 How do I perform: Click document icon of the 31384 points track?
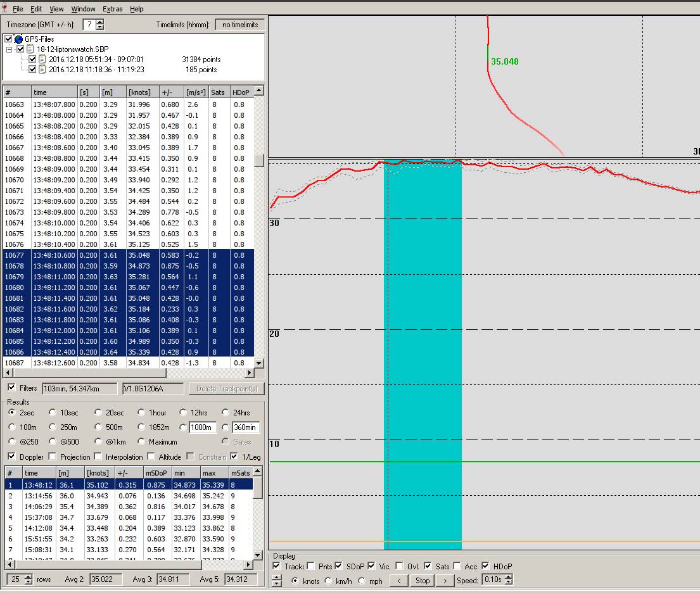(41, 59)
